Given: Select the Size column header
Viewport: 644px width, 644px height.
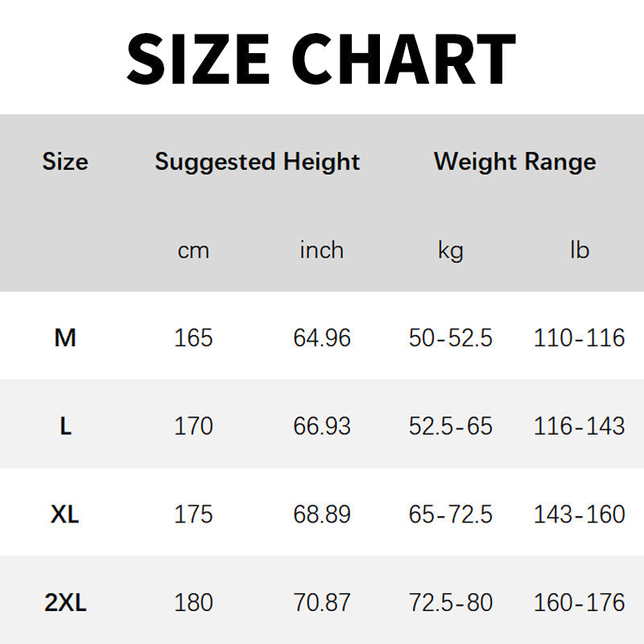Looking at the screenshot, I should click(x=65, y=162).
